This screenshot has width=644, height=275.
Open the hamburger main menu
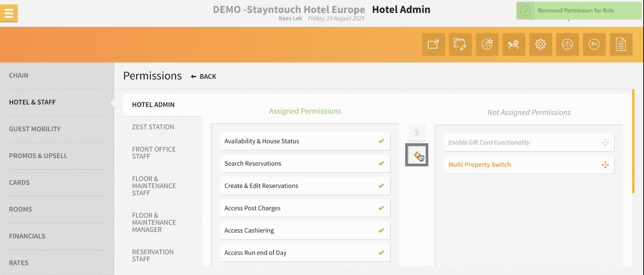[x=9, y=13]
